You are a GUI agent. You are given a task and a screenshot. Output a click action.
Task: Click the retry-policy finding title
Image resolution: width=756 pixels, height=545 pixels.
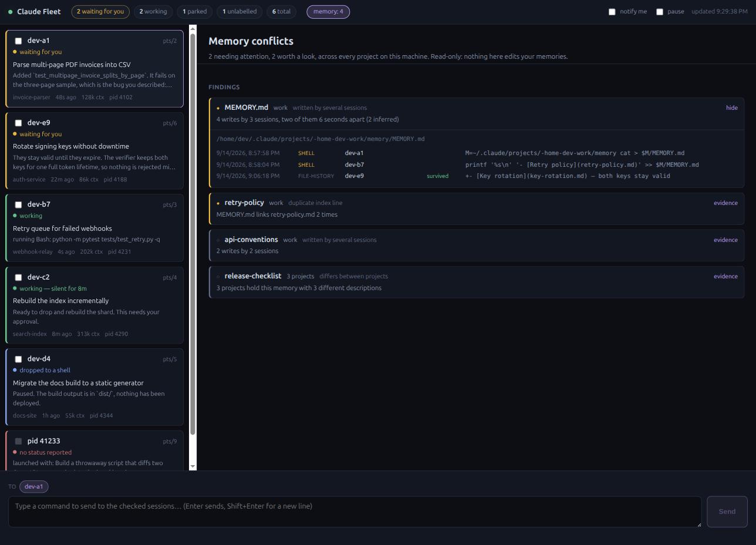click(244, 203)
